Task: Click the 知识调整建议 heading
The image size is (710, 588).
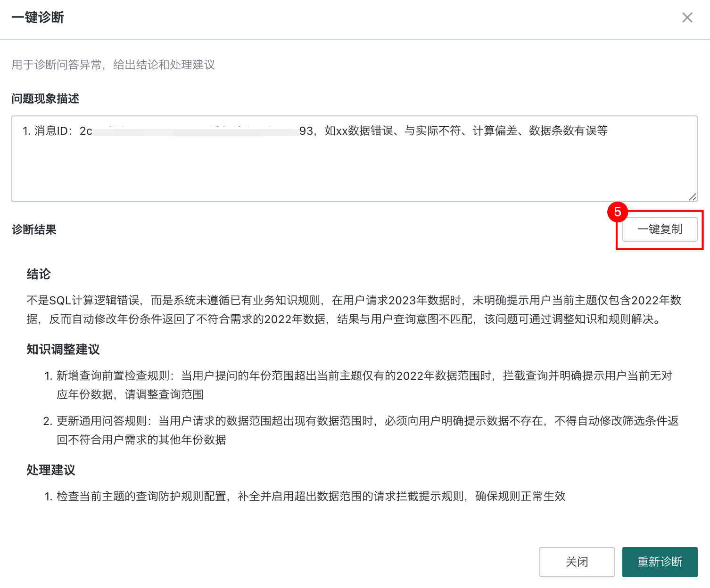Action: (63, 350)
